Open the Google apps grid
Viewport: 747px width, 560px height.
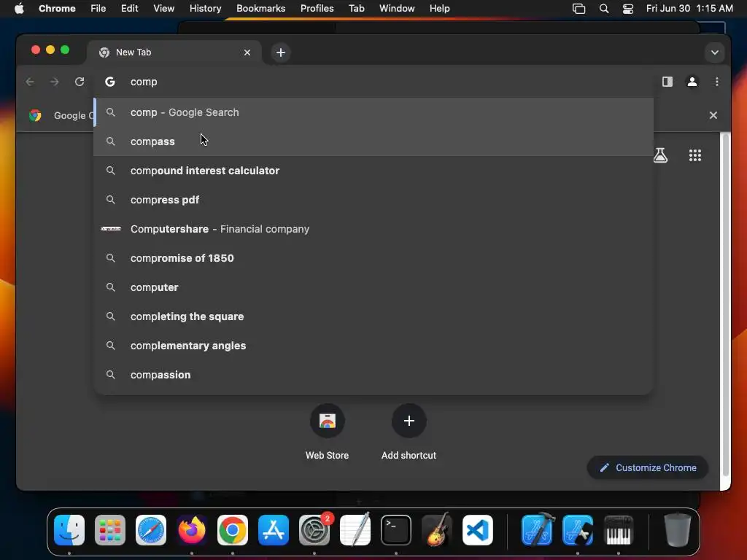(695, 155)
